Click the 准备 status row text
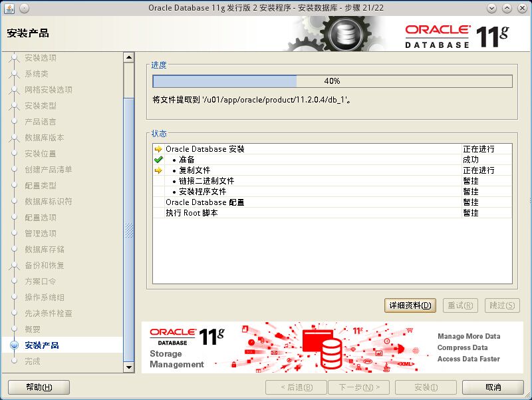 187,160
